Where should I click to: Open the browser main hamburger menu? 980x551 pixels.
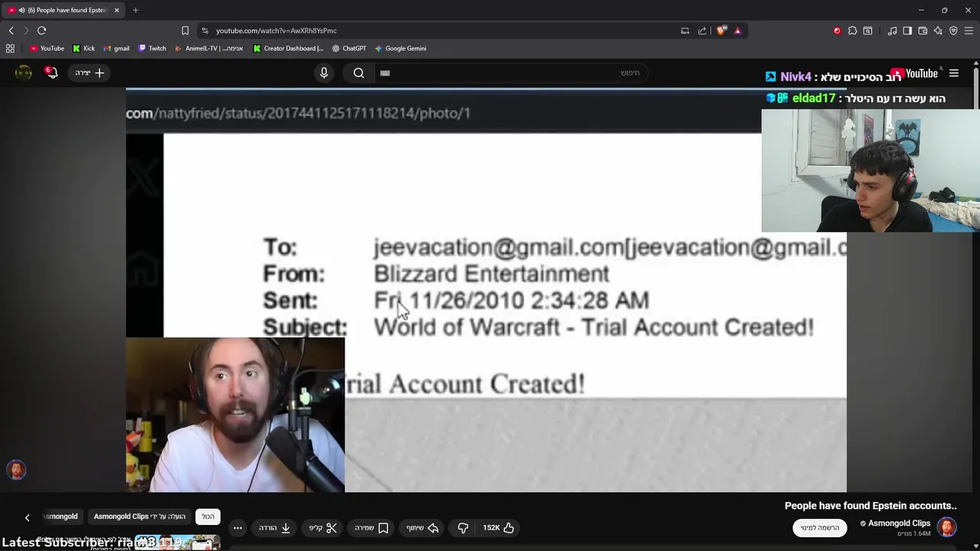pos(969,31)
